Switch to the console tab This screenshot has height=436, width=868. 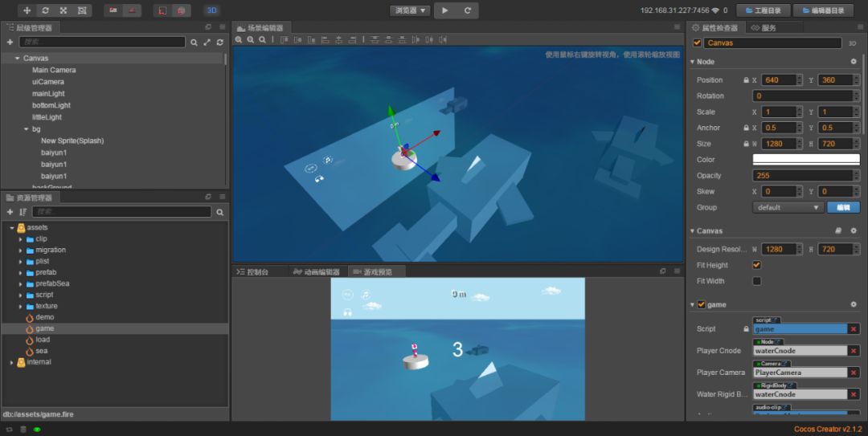tap(252, 272)
